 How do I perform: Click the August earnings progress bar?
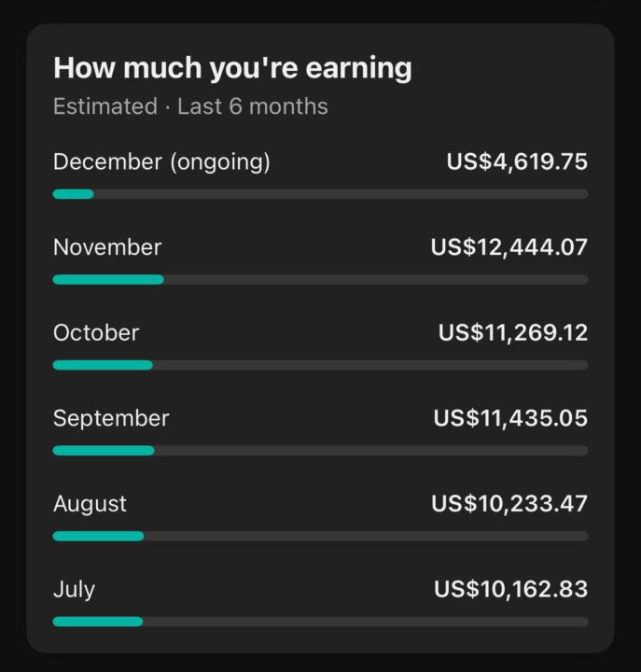(320, 536)
